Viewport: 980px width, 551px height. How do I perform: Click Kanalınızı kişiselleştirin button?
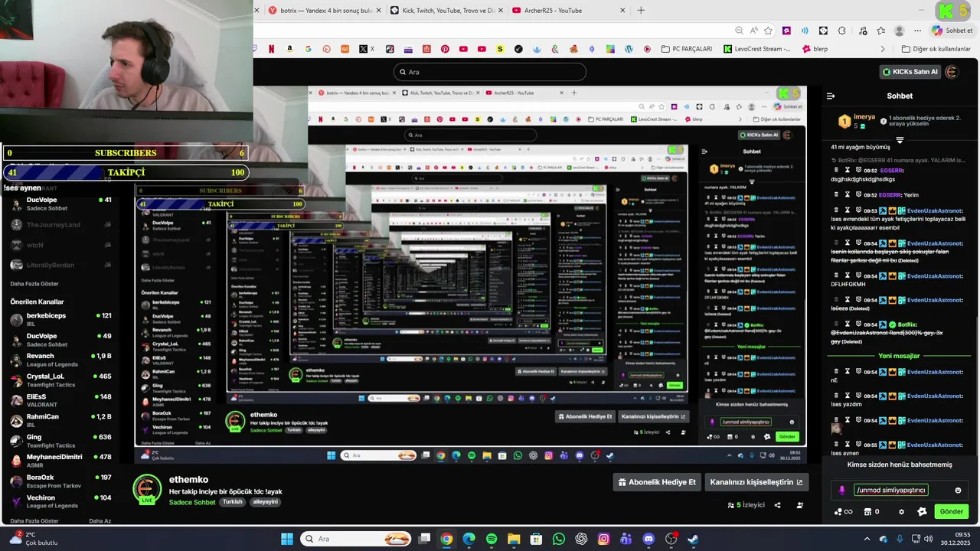point(756,482)
